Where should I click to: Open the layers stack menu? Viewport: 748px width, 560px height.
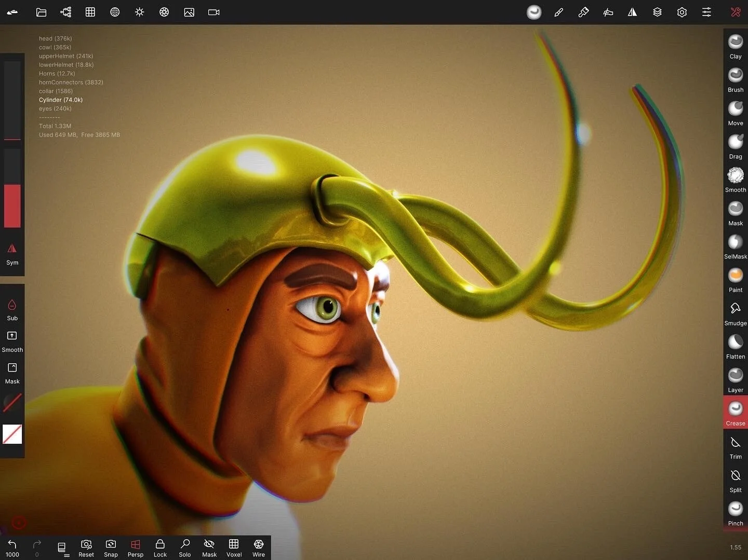click(657, 12)
